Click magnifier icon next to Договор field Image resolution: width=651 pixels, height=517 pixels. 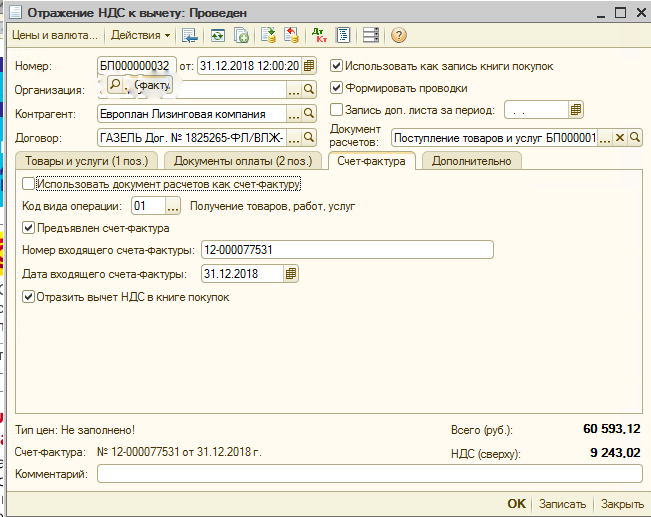[309, 138]
